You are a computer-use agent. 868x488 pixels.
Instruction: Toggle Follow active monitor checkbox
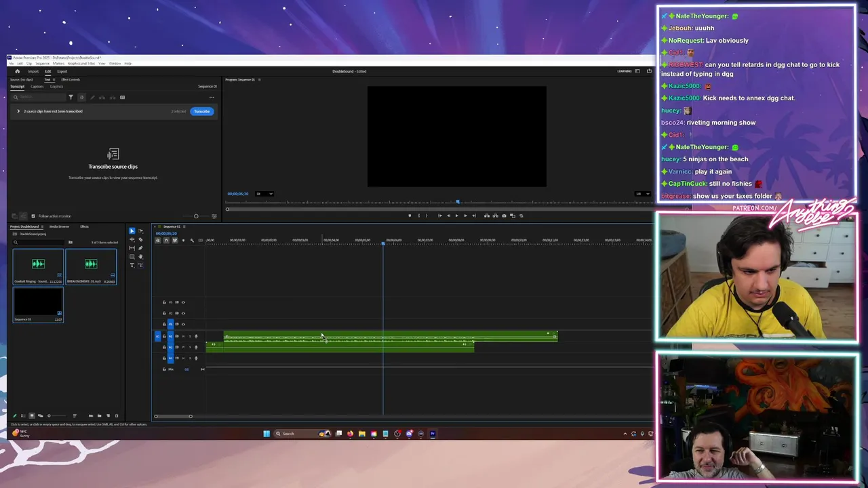coord(33,216)
